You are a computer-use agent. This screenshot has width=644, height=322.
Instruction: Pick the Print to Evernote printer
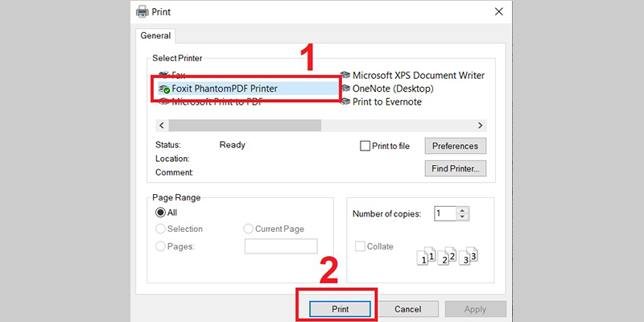click(x=386, y=102)
